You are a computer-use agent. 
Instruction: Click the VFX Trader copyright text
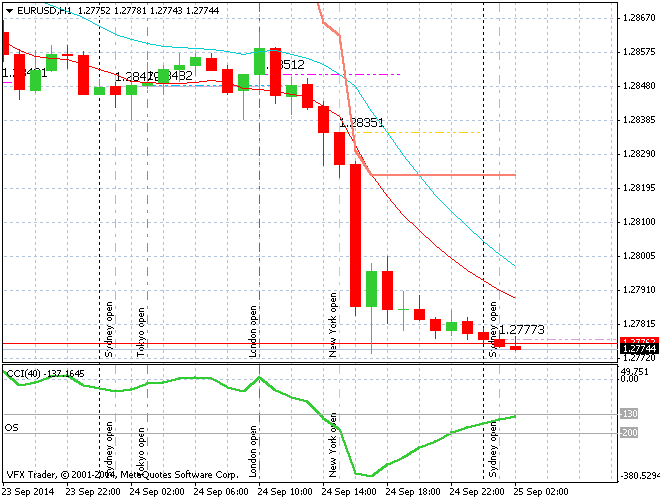click(122, 475)
